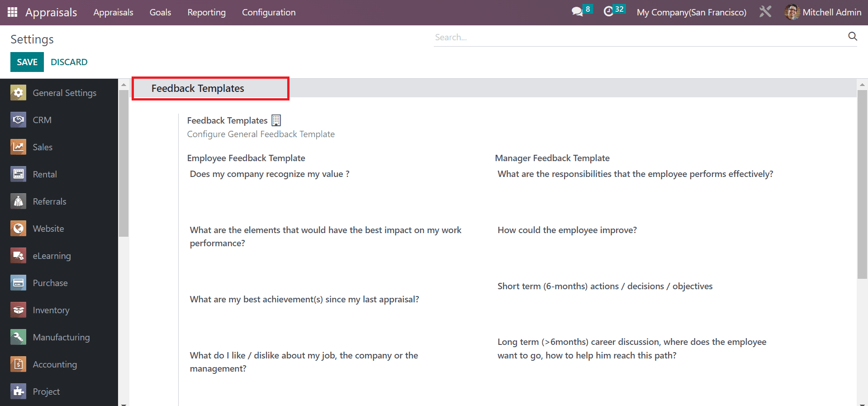
Task: Click the DISCARD button
Action: [69, 62]
